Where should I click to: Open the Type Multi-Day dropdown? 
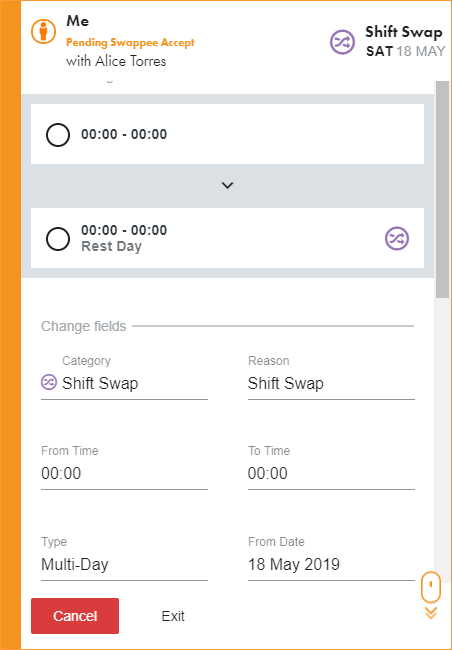124,564
